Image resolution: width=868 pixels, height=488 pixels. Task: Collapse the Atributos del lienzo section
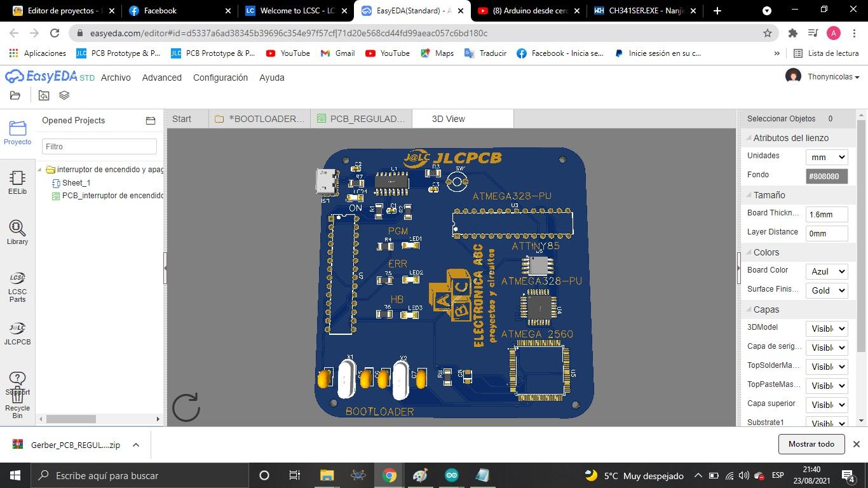point(747,138)
